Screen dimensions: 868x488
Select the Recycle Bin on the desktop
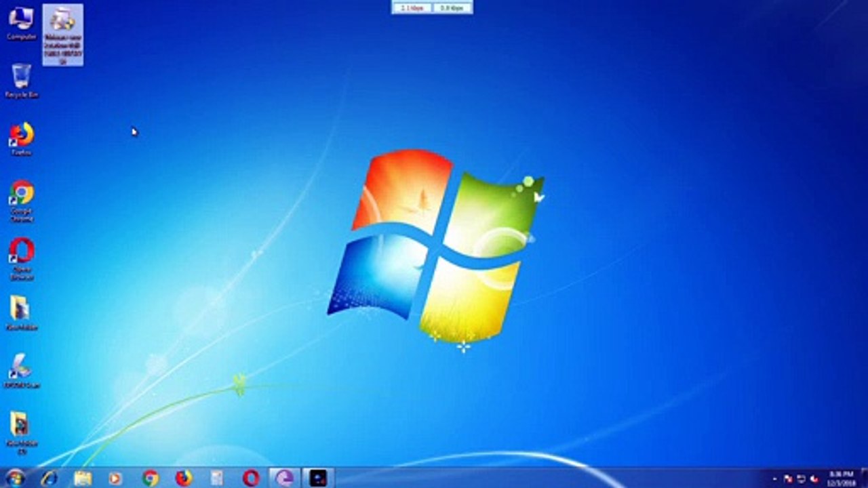tap(21, 81)
